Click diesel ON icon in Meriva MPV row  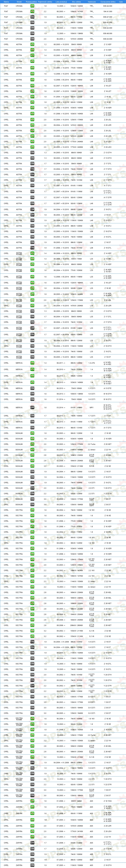32,407
